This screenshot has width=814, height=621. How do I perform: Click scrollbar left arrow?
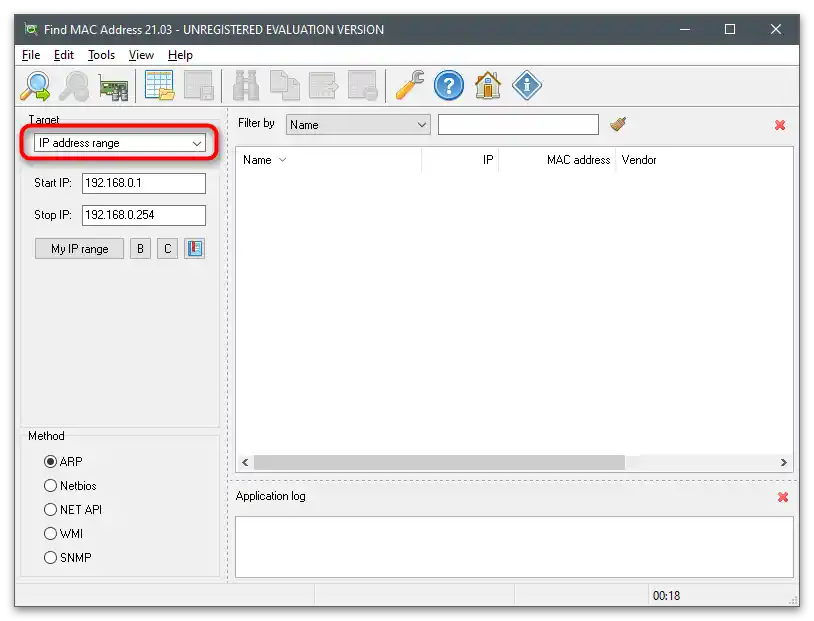point(245,463)
